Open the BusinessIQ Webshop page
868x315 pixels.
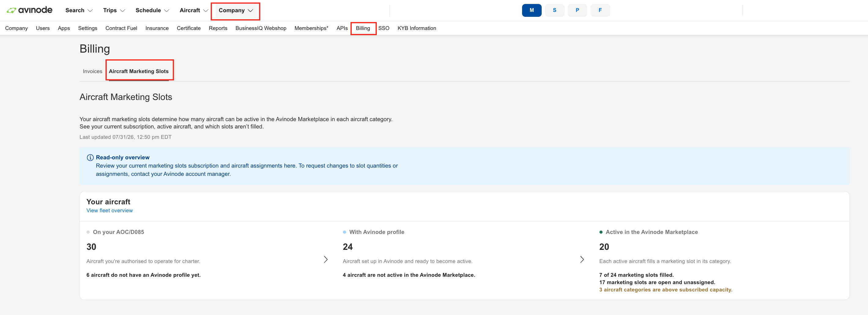(x=261, y=28)
